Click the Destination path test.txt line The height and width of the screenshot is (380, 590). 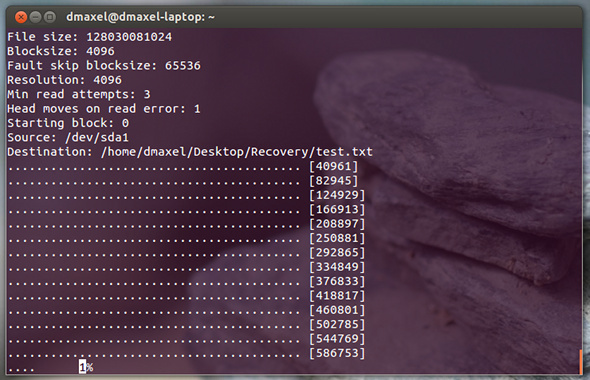[x=190, y=152]
